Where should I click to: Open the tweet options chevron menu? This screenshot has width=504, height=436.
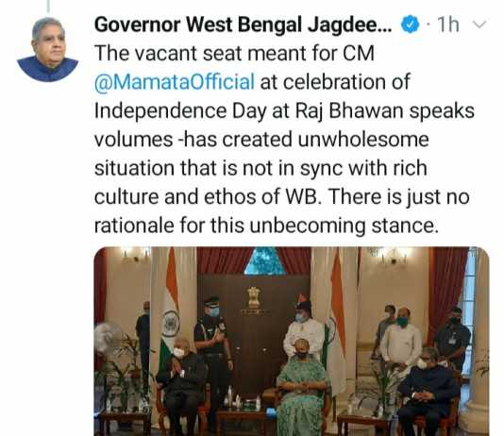(479, 25)
